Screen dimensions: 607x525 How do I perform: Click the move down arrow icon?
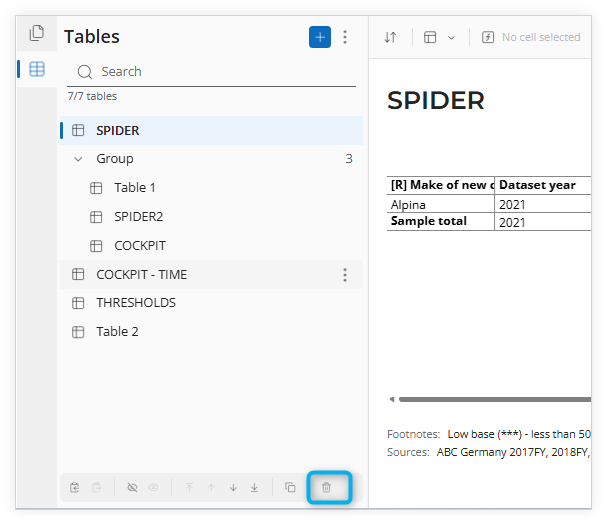coord(233,487)
